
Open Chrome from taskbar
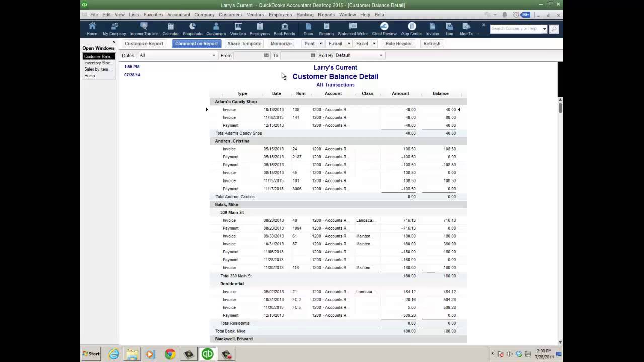[170, 354]
